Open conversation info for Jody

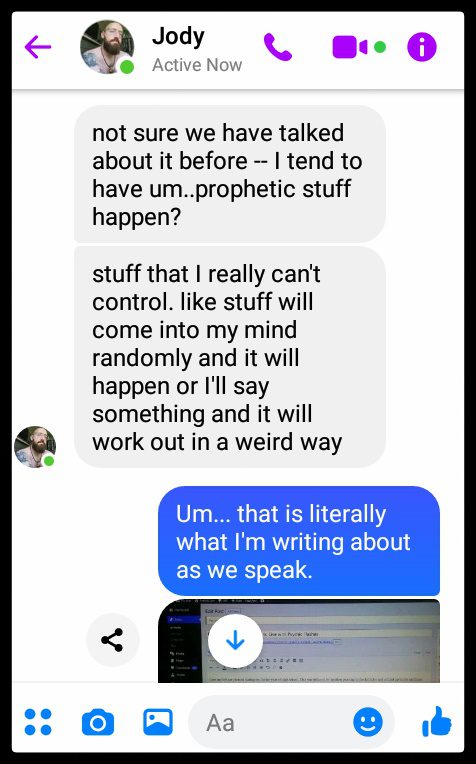(421, 47)
